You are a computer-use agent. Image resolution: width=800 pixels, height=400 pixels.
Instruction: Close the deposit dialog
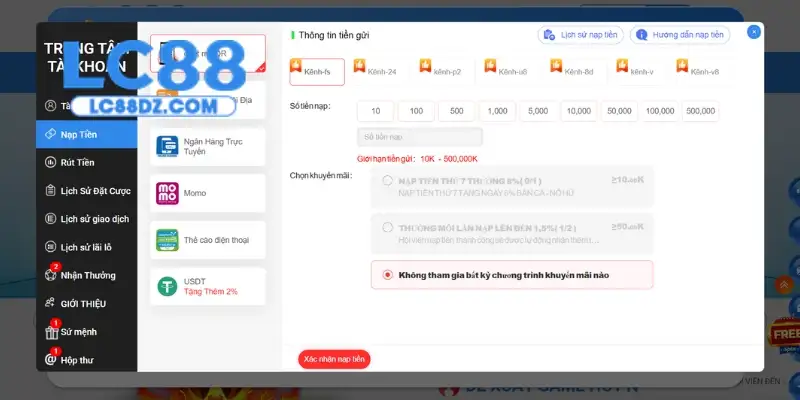pyautogui.click(x=754, y=32)
